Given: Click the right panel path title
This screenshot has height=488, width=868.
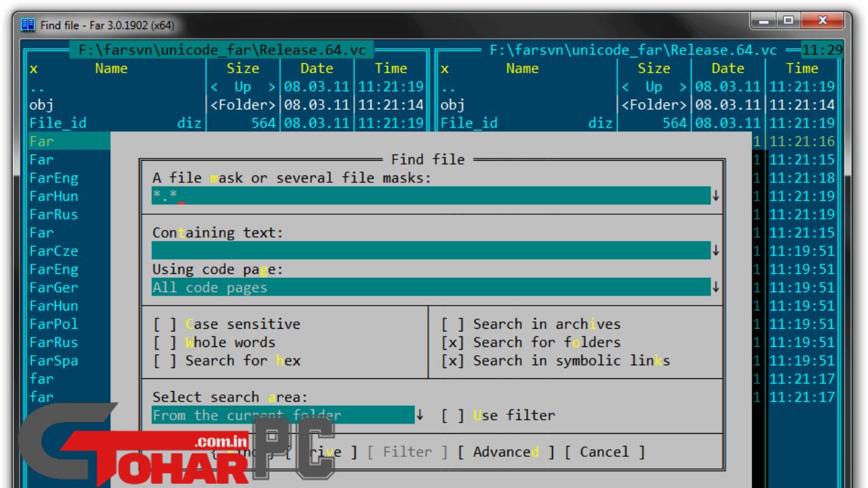Looking at the screenshot, I should point(633,50).
